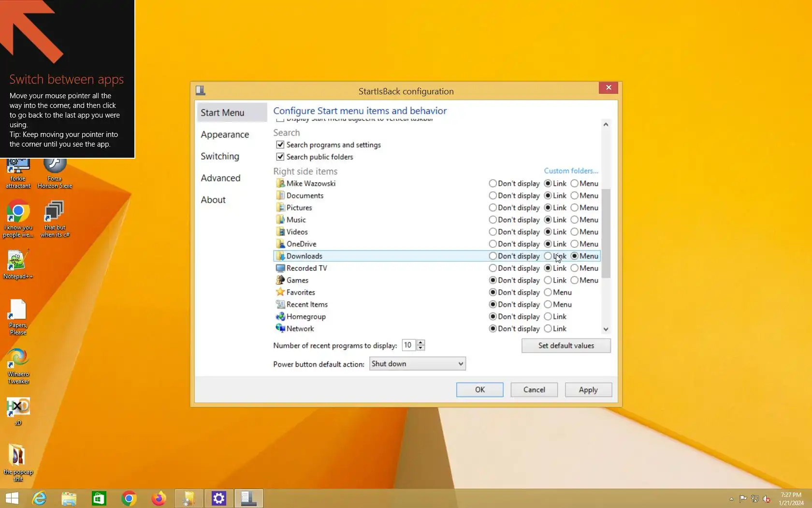812x508 pixels.
Task: Set Recent Items to display as Menu
Action: [548, 304]
